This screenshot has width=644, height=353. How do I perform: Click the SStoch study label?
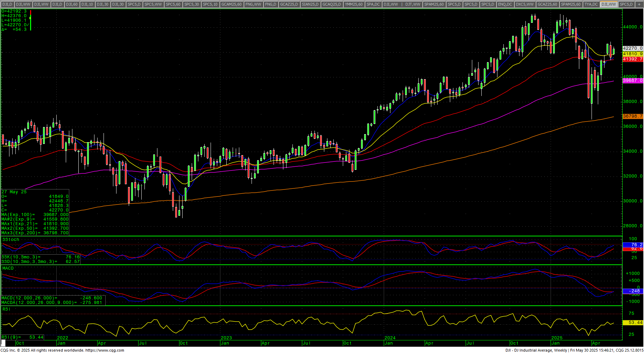(x=11, y=240)
